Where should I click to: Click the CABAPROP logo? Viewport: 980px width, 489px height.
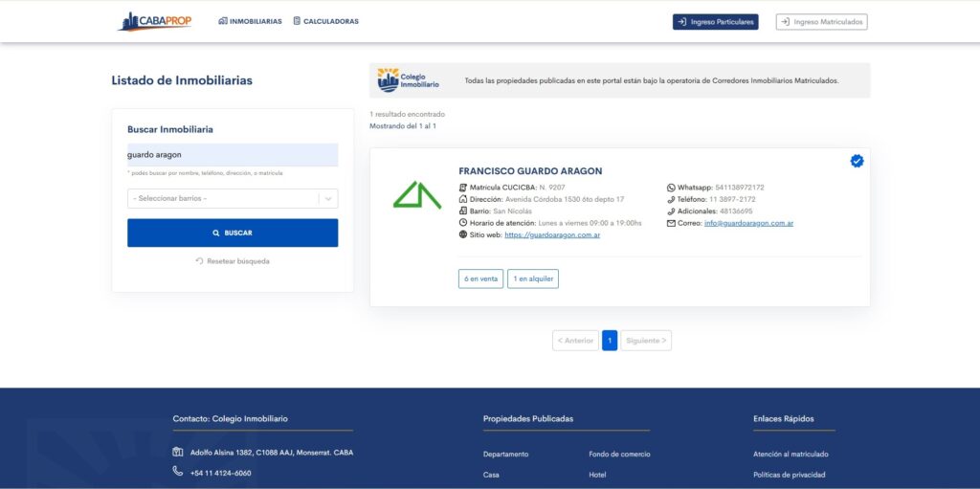[155, 21]
